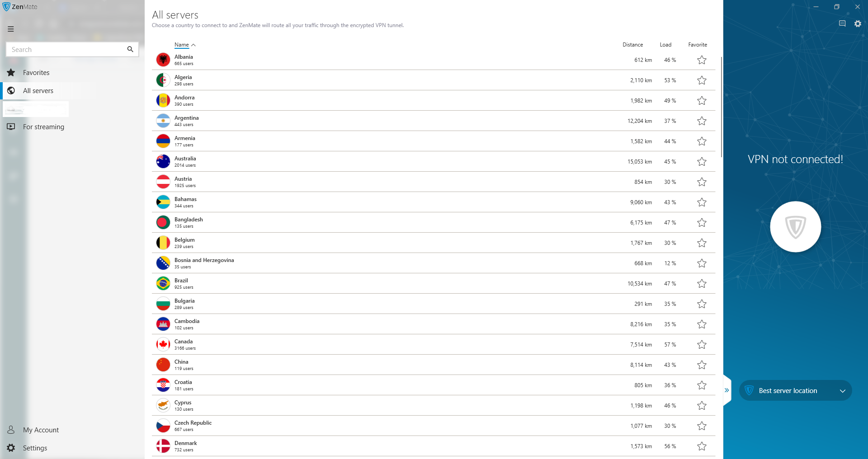
Task: Restore down the ZenMate window
Action: click(x=837, y=7)
